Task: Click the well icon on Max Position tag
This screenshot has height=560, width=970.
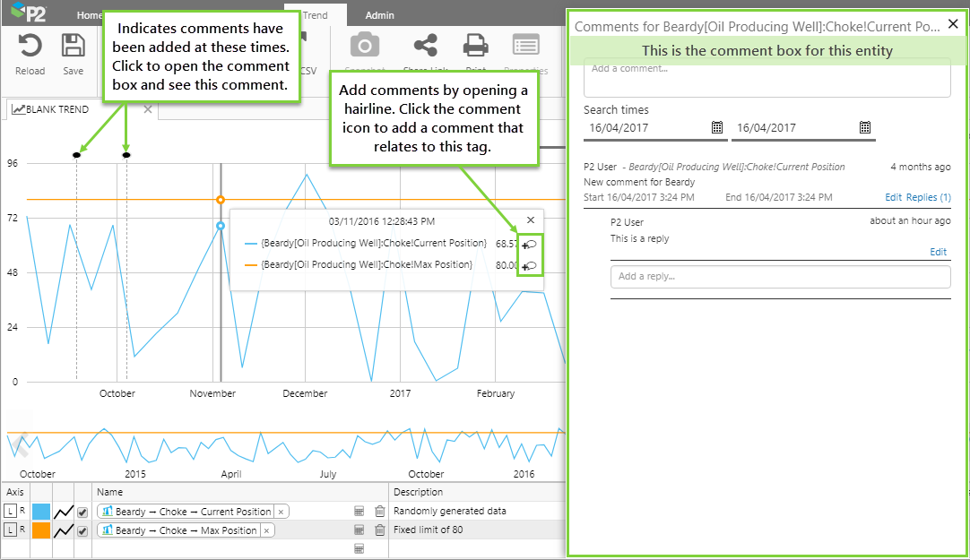Action: click(x=108, y=530)
